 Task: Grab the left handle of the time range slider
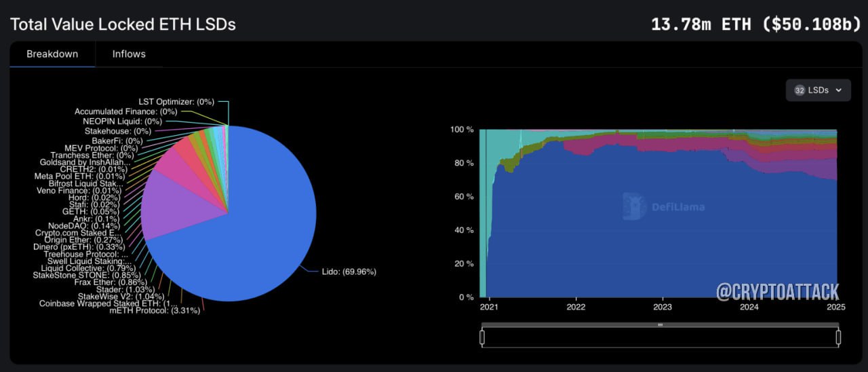click(482, 337)
